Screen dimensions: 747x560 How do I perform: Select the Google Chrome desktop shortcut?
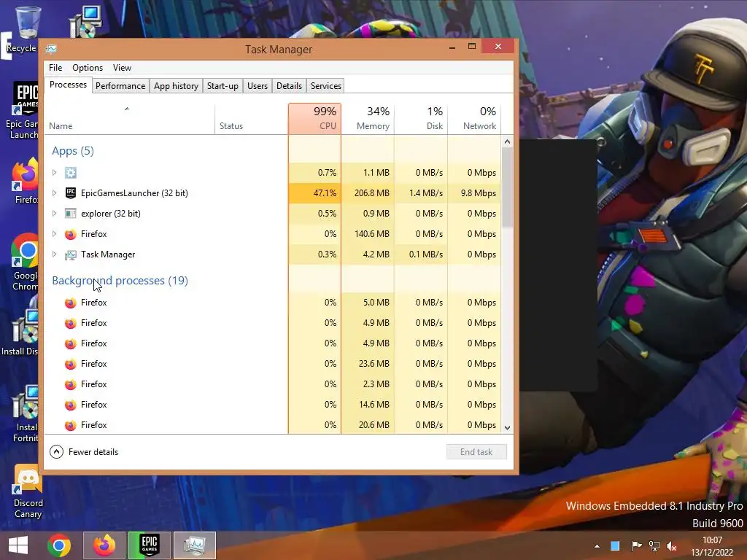tap(24, 262)
